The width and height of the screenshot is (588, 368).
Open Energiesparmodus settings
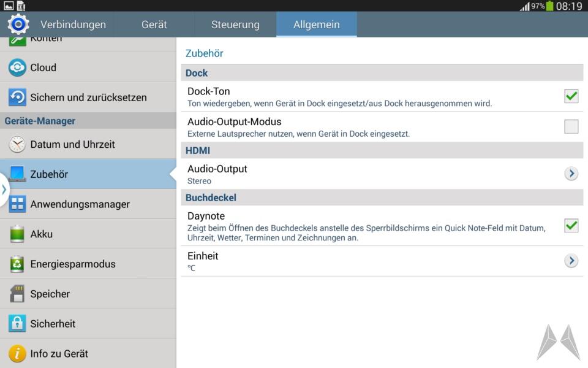pyautogui.click(x=88, y=264)
